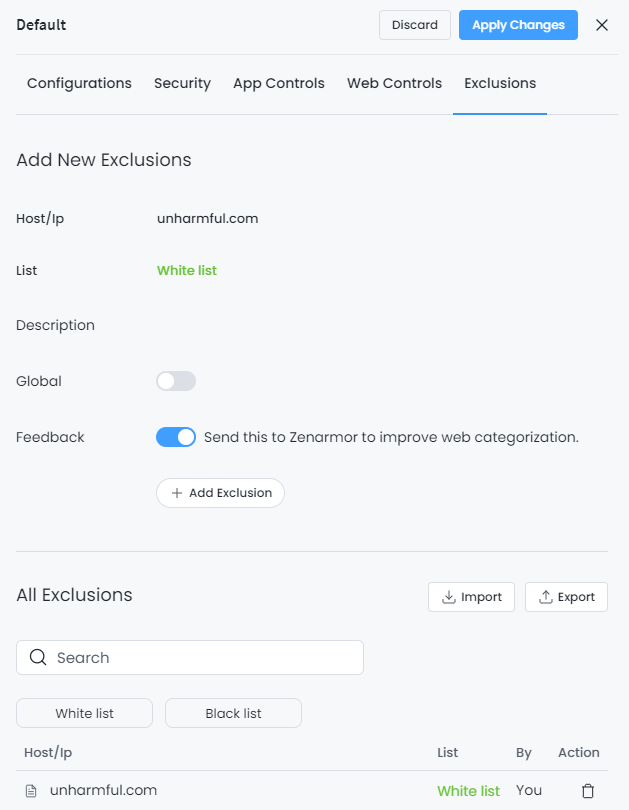Image resolution: width=629 pixels, height=810 pixels.
Task: Click the 'You' value in By column
Action: [529, 790]
